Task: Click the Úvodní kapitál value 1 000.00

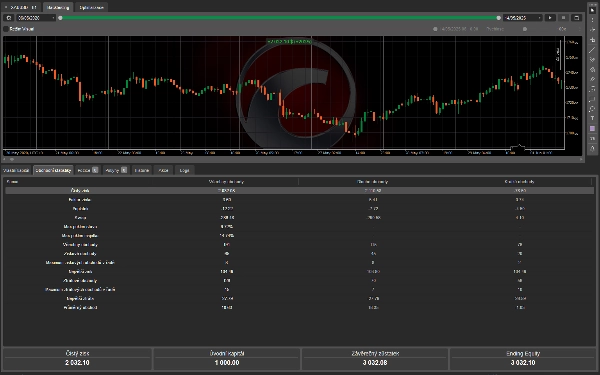Action: tap(227, 363)
